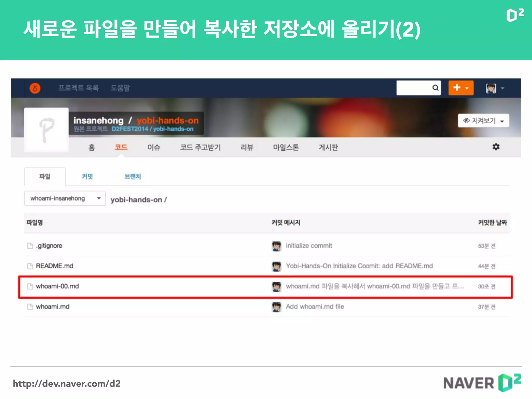This screenshot has width=532, height=399.
Task: Click the '30초 전' commit time
Action: [487, 287]
